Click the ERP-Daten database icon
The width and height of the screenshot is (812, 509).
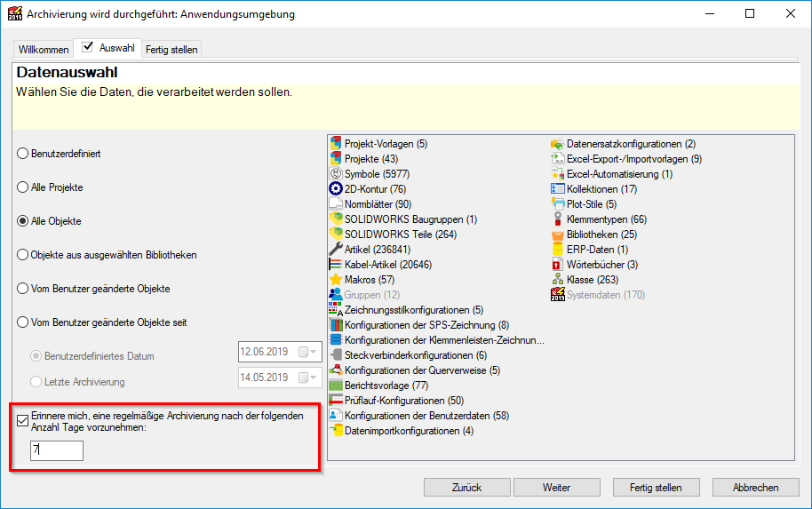[558, 250]
